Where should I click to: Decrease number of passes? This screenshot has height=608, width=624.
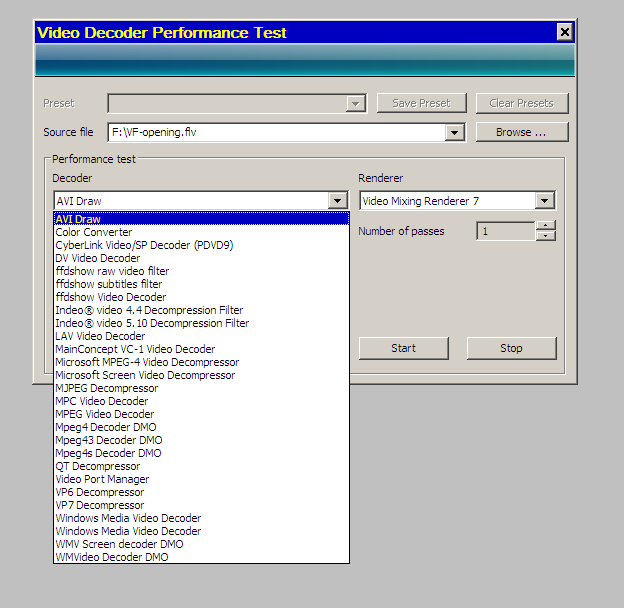545,236
